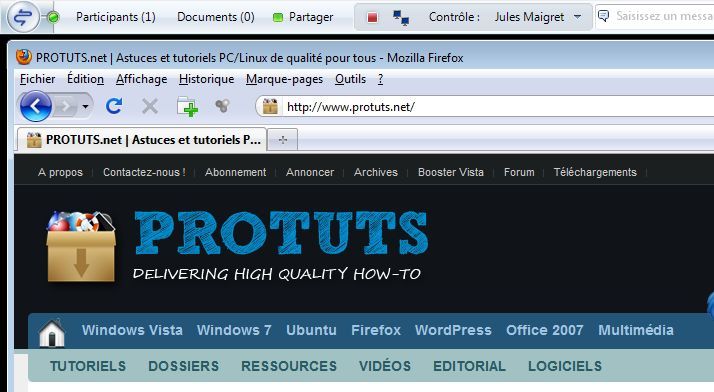Click the Firefox Back button
The width and height of the screenshot is (714, 392).
[x=36, y=107]
